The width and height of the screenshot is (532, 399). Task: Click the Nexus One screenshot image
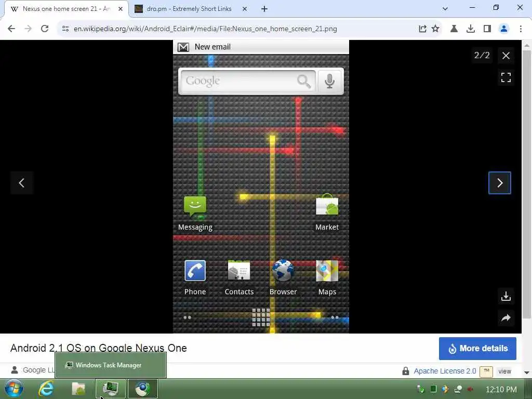tap(261, 187)
